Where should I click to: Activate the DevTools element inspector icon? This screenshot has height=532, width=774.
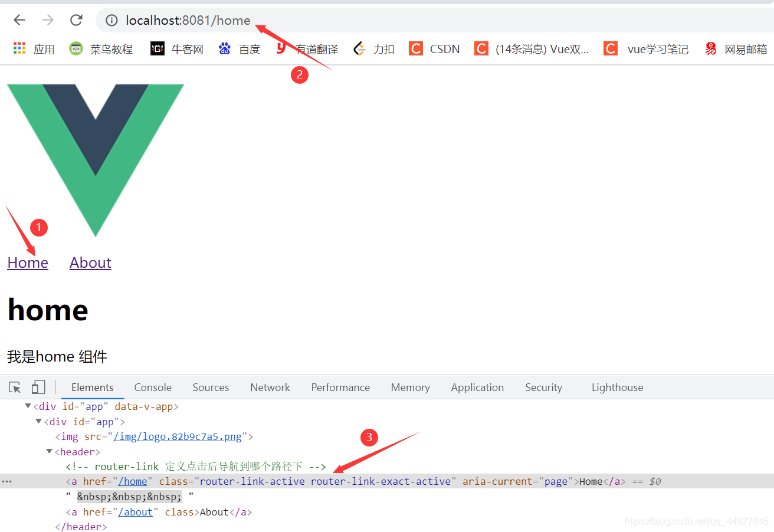point(15,387)
